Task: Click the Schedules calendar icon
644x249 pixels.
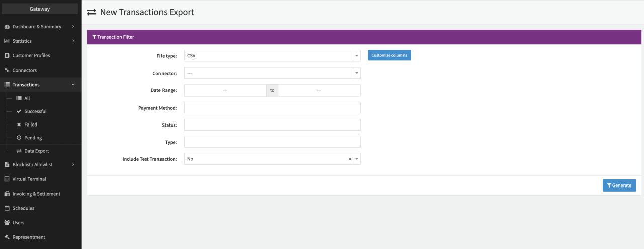Action: 7,208
